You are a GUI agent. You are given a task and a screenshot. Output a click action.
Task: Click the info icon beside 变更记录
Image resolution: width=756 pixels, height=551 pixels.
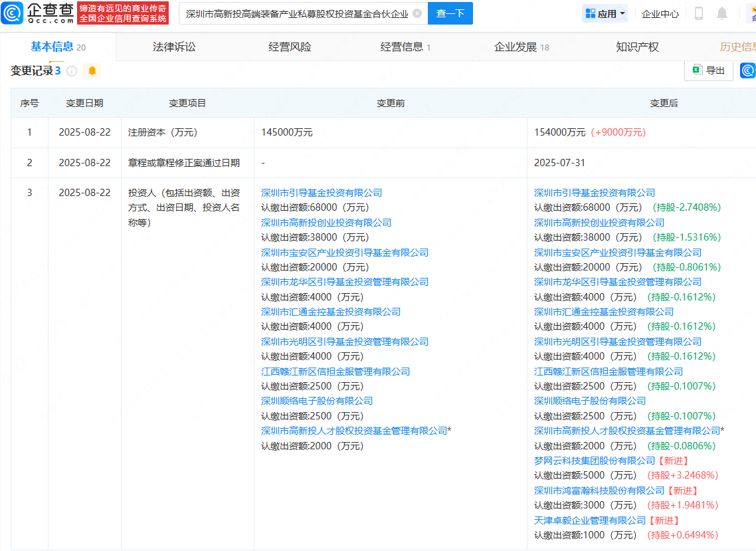[72, 71]
